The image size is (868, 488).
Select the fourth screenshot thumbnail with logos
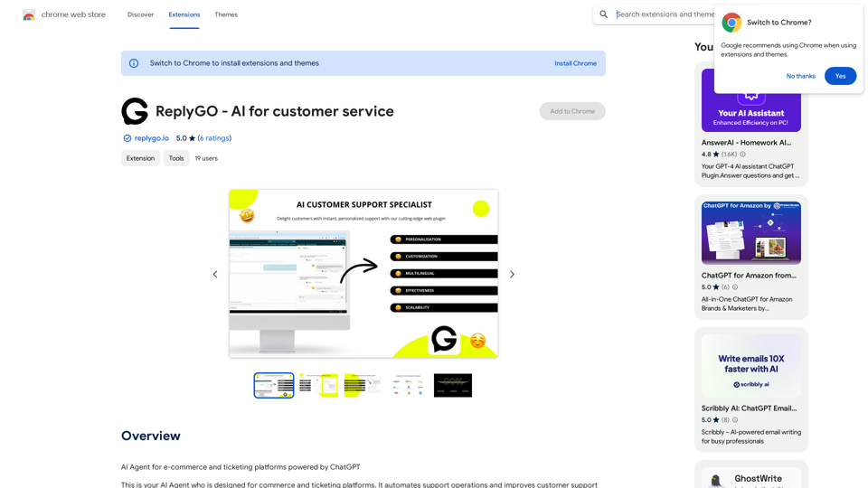[x=408, y=386]
